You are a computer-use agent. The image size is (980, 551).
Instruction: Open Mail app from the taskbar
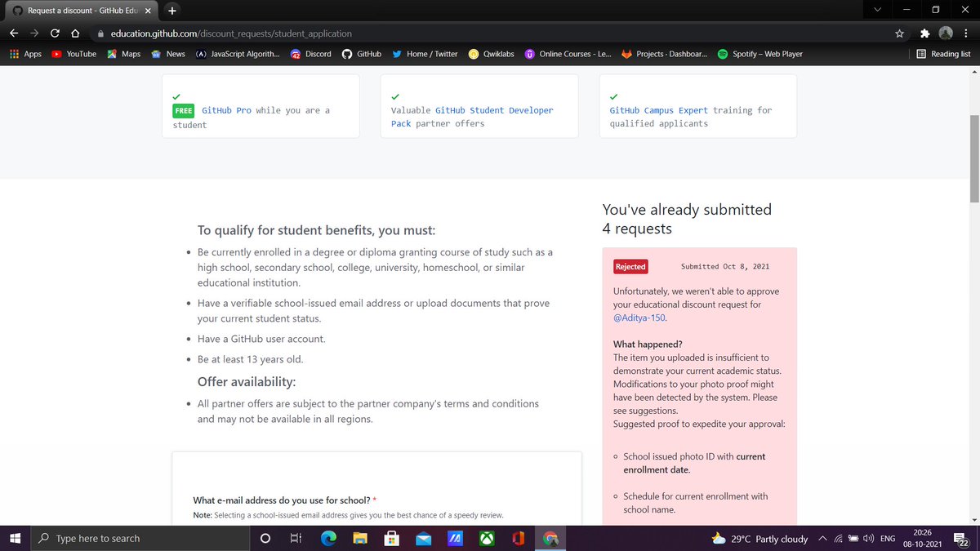pyautogui.click(x=423, y=538)
